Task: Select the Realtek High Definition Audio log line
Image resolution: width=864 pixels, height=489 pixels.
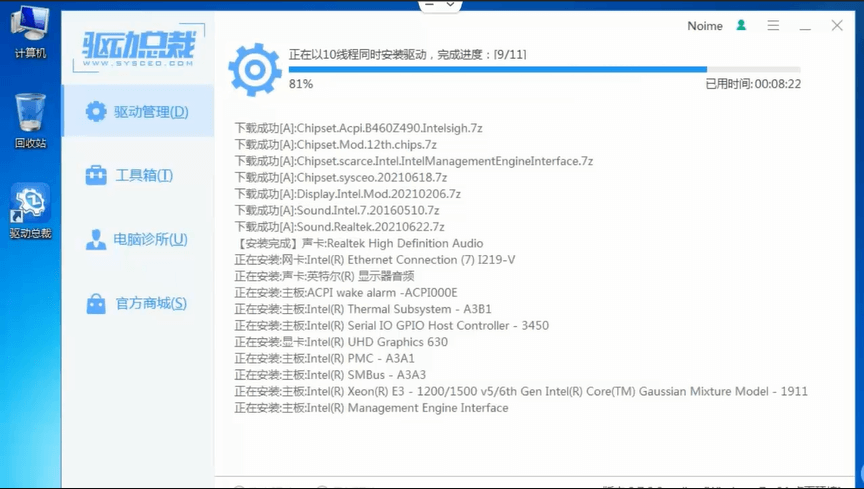Action: point(359,244)
